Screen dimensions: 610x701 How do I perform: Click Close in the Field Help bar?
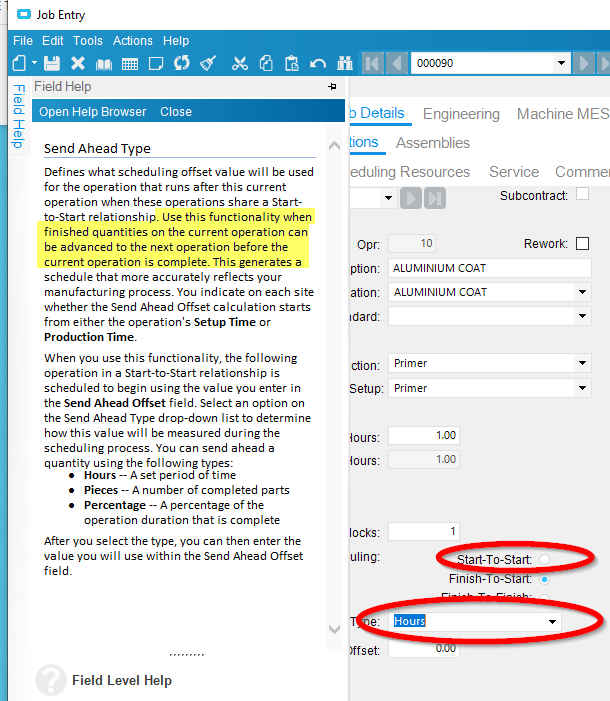click(x=176, y=112)
